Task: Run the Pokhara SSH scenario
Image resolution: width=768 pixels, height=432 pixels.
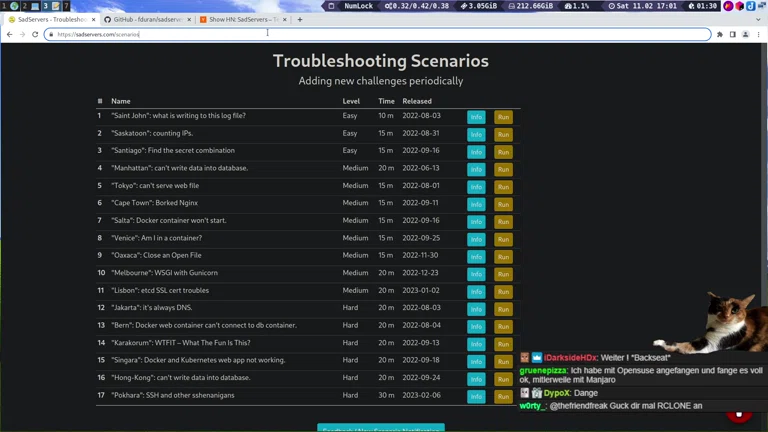Action: (x=503, y=396)
